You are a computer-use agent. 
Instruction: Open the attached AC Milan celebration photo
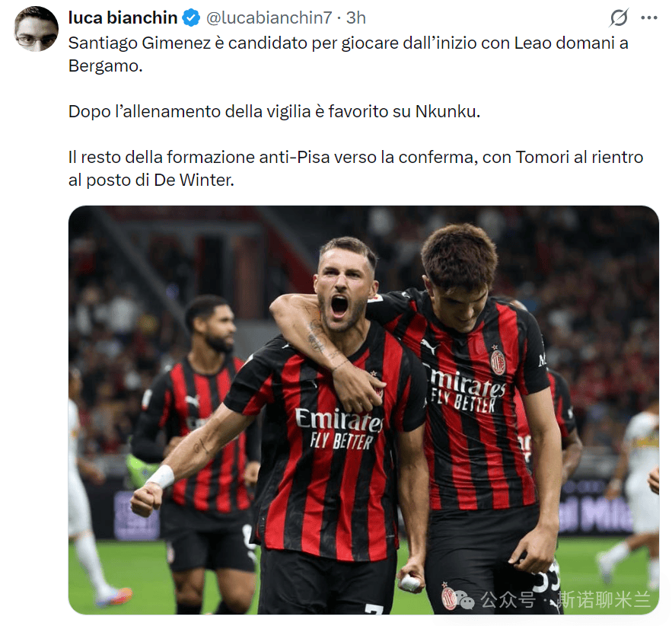coord(364,410)
